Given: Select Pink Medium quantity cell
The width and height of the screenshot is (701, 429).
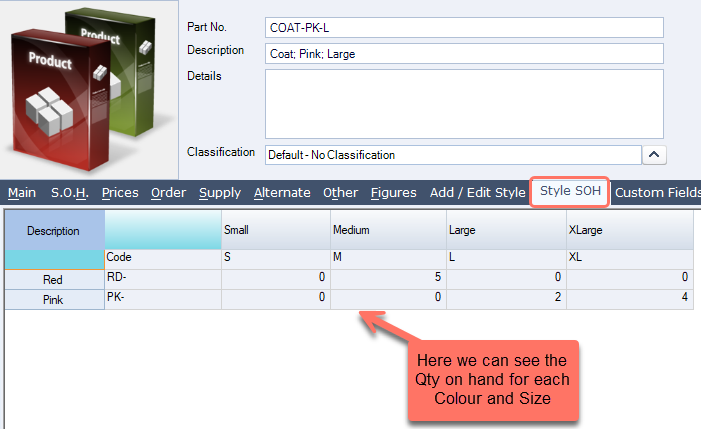Looking at the screenshot, I should point(389,299).
